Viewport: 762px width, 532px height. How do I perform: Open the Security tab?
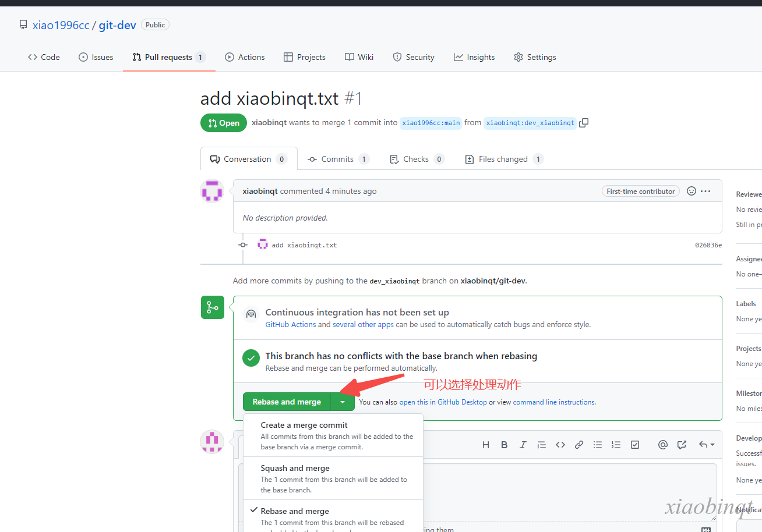[414, 57]
